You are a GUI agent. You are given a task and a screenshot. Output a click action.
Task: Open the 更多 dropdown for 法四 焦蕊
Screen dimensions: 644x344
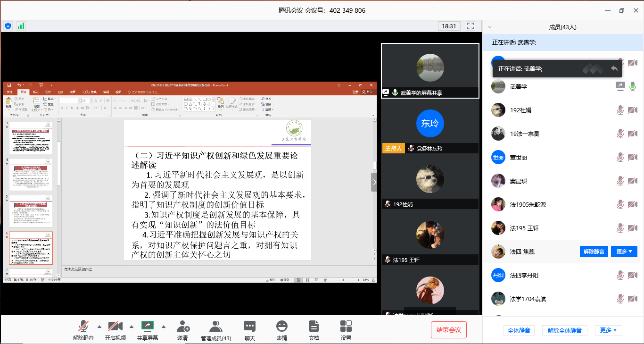click(624, 252)
